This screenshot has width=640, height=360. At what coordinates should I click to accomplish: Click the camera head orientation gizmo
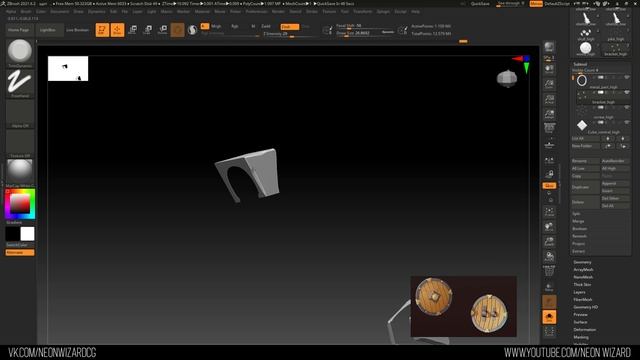(x=507, y=78)
